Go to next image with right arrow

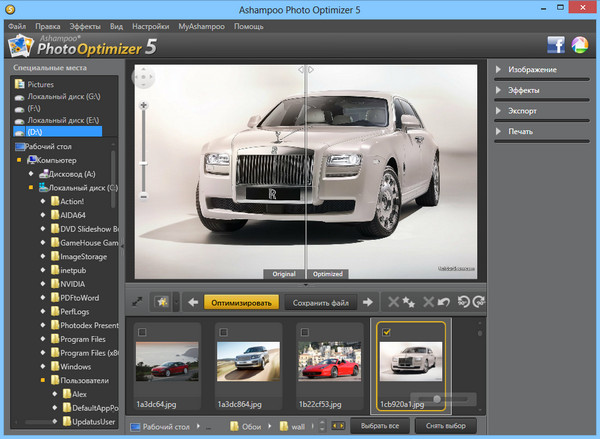367,300
